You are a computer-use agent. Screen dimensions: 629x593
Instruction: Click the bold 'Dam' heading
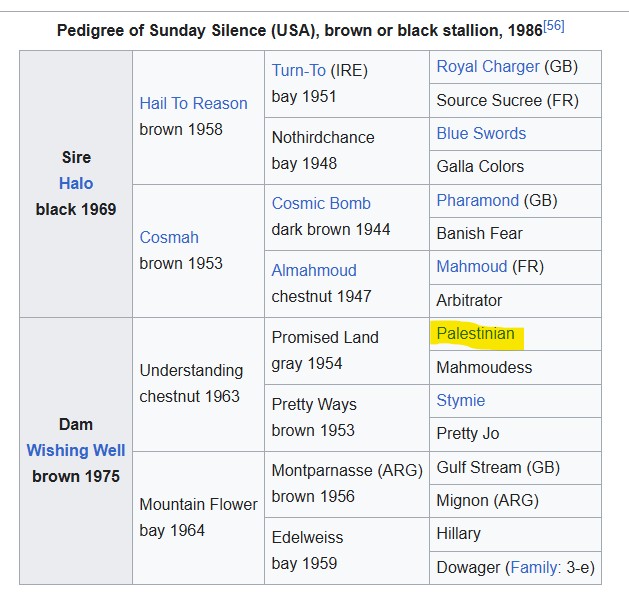[76, 424]
